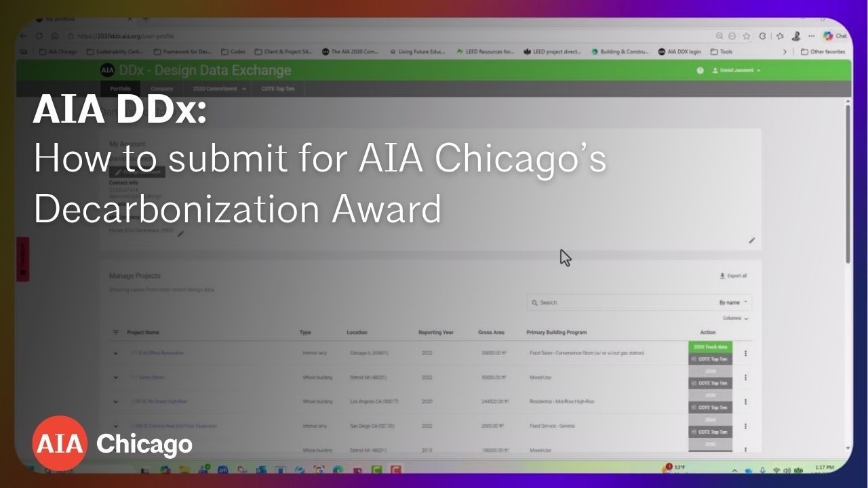Expand the 111 Henry Street row
Viewport: 868px width, 488px height.
coord(115,378)
